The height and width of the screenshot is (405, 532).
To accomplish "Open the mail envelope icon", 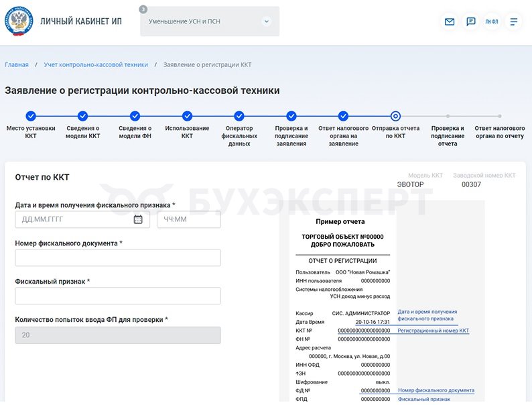I will (x=450, y=21).
